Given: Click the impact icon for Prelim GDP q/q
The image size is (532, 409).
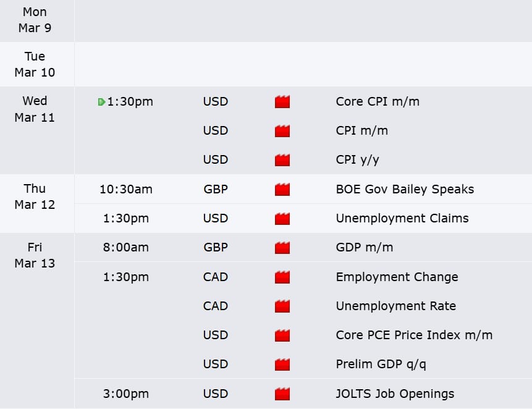Looking at the screenshot, I should [282, 365].
